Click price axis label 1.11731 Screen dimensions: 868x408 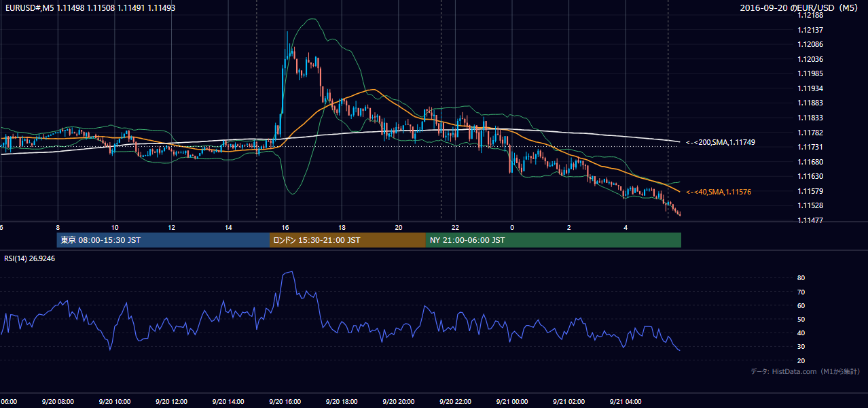(x=812, y=148)
